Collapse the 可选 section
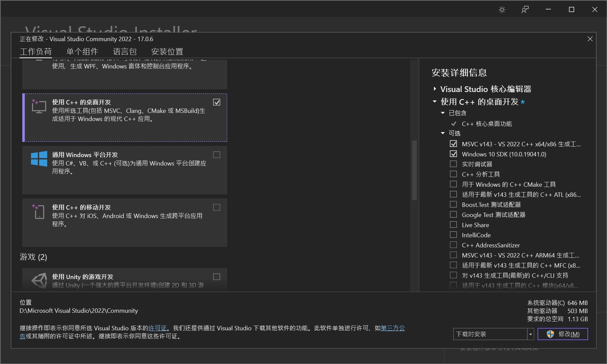This screenshot has height=364, width=607. coord(443,133)
